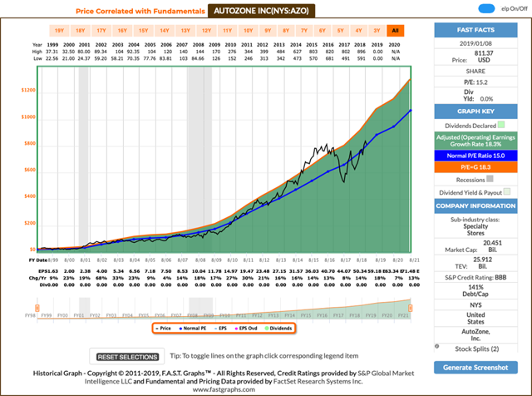The width and height of the screenshot is (532, 396).
Task: Open the Stock Splits (2) info icon
Action: coord(437,346)
